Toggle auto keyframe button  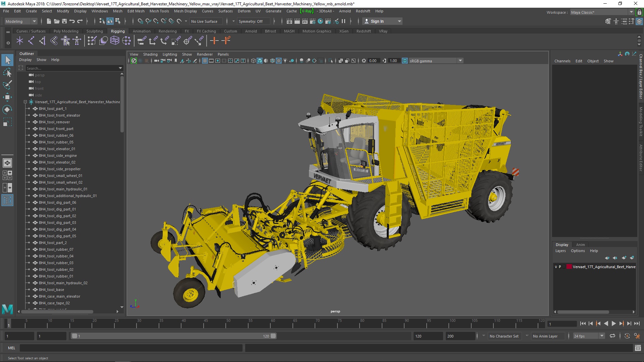[627, 336]
